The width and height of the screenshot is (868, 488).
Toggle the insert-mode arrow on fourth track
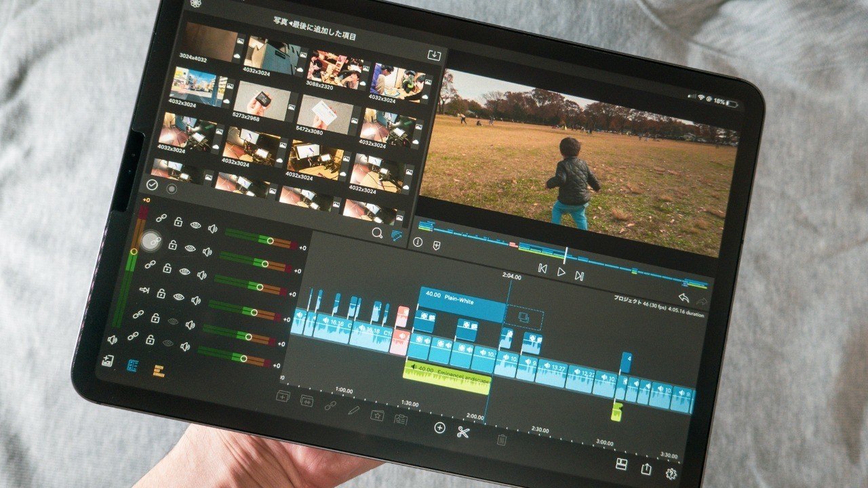[x=144, y=289]
